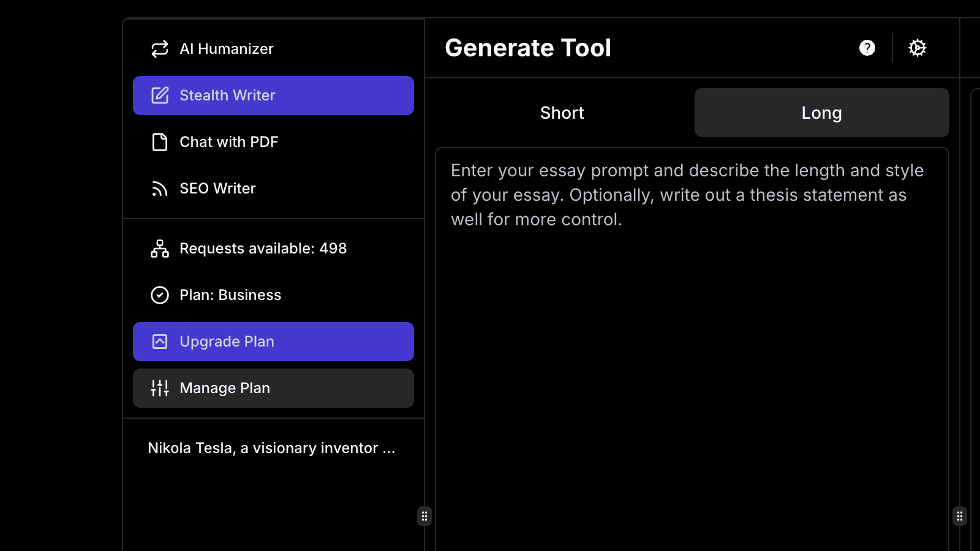
Task: Click the Plan checkmark icon
Action: [159, 295]
